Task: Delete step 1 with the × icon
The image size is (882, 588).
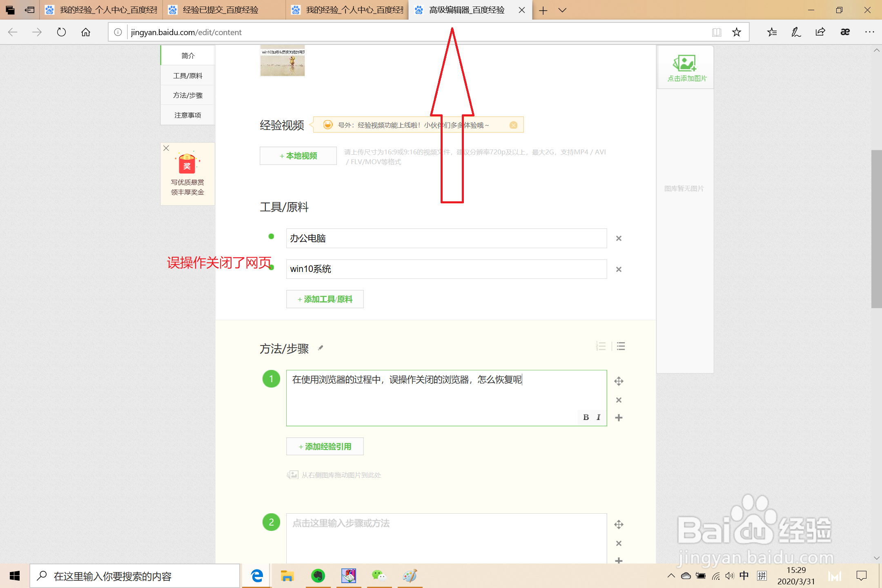Action: click(619, 400)
